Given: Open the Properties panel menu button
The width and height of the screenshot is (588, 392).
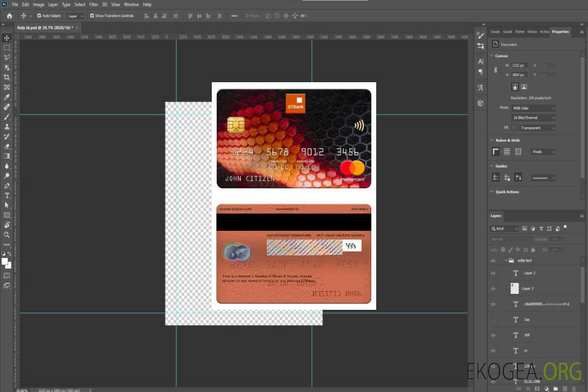Looking at the screenshot, I should tap(581, 32).
